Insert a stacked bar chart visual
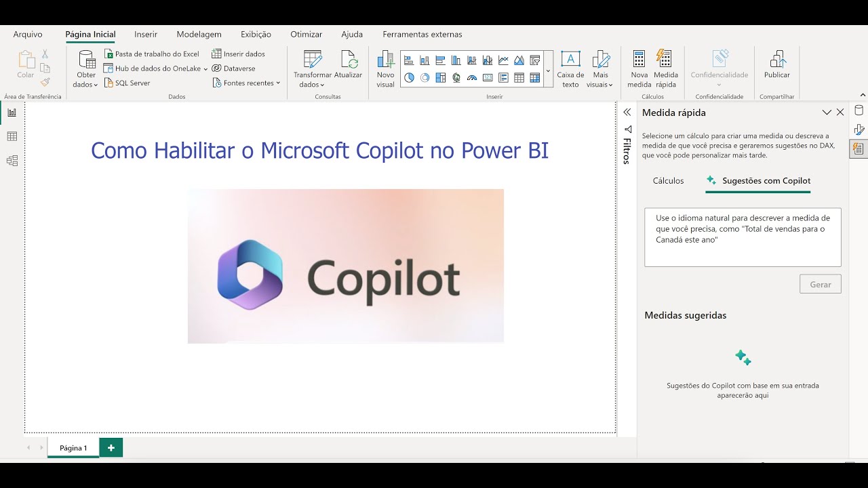This screenshot has width=868, height=488. [409, 60]
